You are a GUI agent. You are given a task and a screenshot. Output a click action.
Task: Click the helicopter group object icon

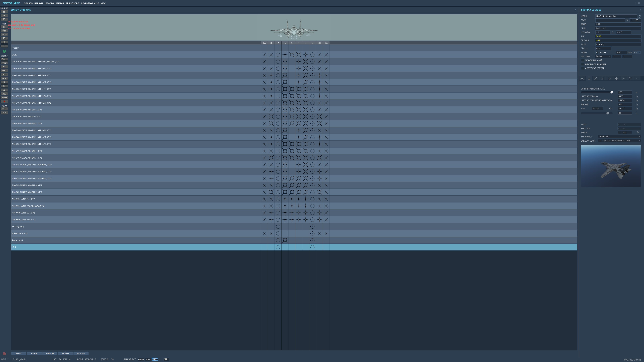tap(4, 63)
